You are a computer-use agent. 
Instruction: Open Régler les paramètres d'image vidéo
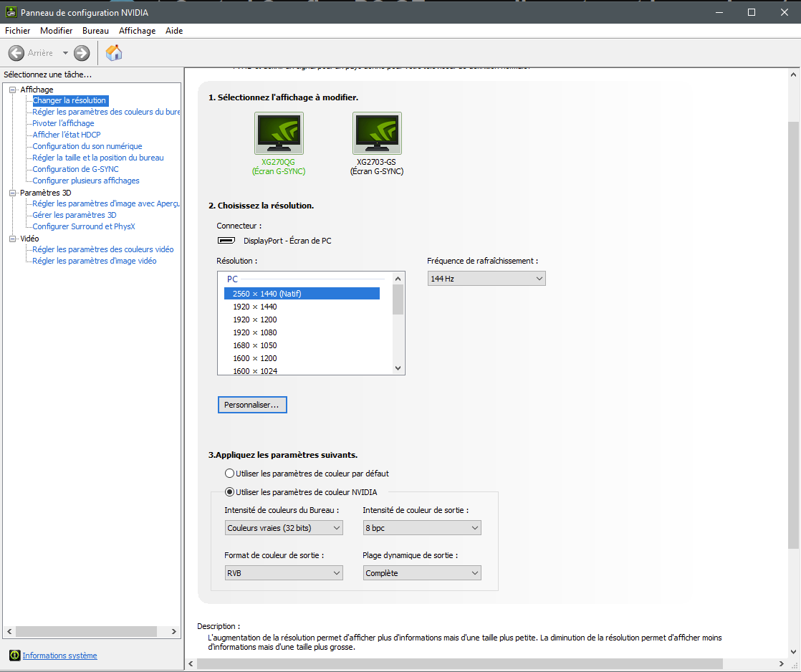pos(95,261)
